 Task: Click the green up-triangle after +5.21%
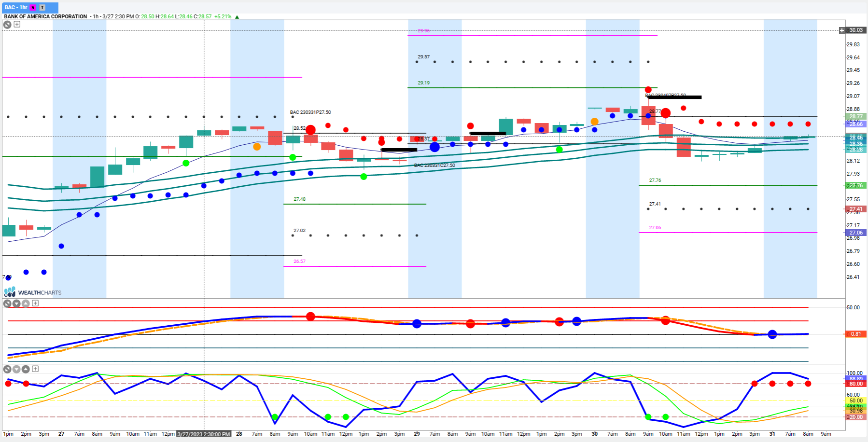click(x=237, y=17)
